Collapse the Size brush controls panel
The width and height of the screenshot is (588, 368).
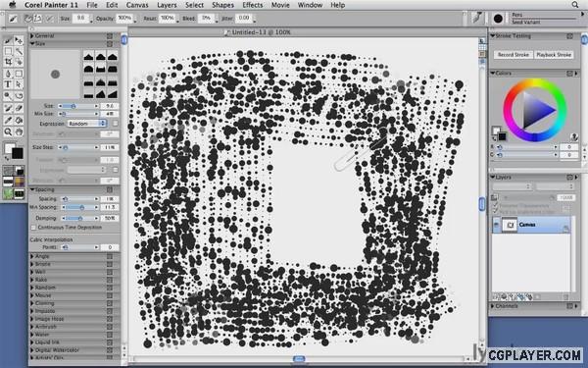tap(32, 43)
